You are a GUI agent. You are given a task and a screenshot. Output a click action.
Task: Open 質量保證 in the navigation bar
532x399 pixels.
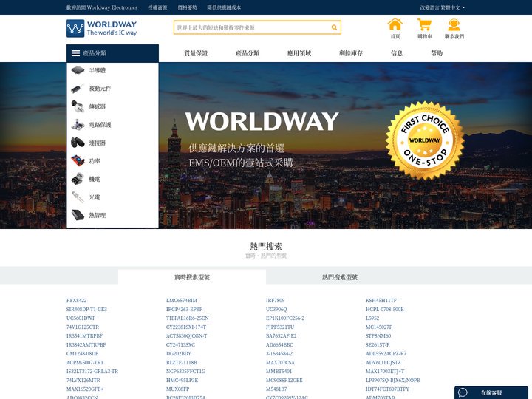pyautogui.click(x=196, y=53)
